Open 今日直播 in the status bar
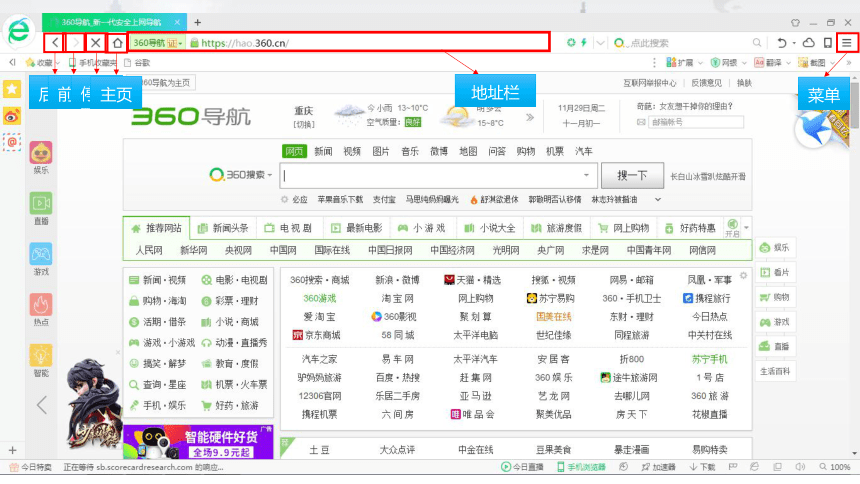The image size is (860, 484). [522, 467]
